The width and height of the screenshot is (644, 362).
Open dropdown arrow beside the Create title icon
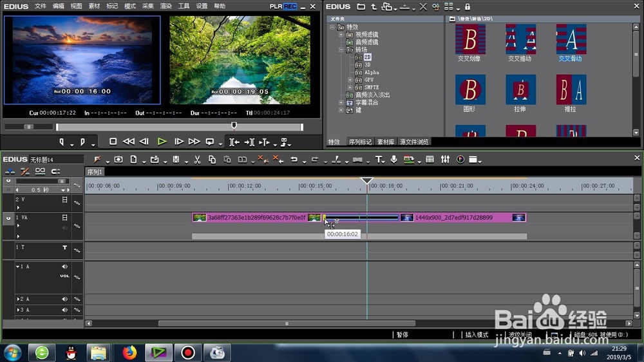tap(384, 162)
